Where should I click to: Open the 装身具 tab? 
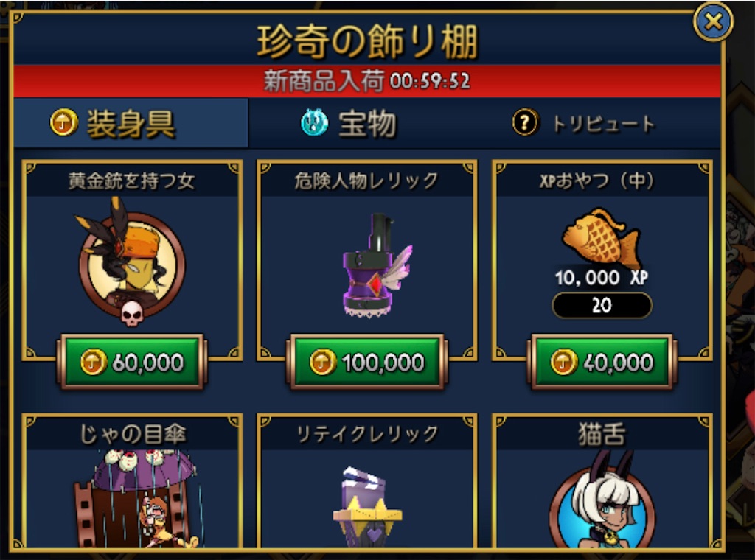(x=131, y=123)
